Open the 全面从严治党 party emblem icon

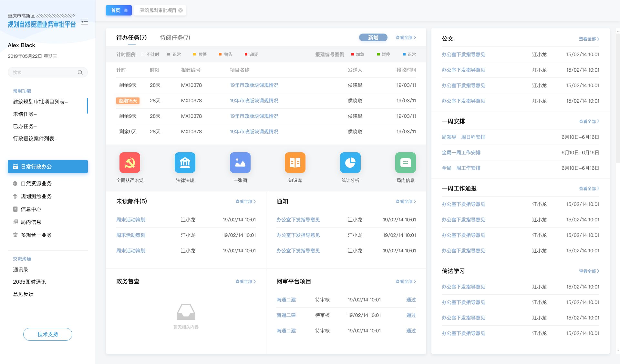(x=130, y=163)
